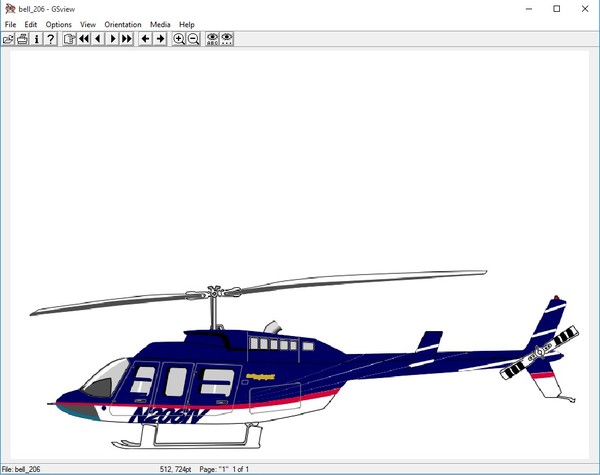The image size is (600, 475).
Task: Click the Find text eye icon
Action: click(212, 39)
